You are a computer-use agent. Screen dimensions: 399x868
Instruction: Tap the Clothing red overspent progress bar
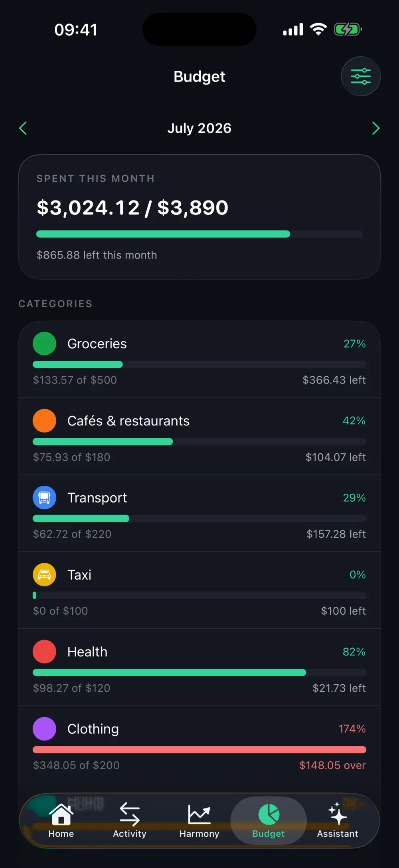coord(199,750)
